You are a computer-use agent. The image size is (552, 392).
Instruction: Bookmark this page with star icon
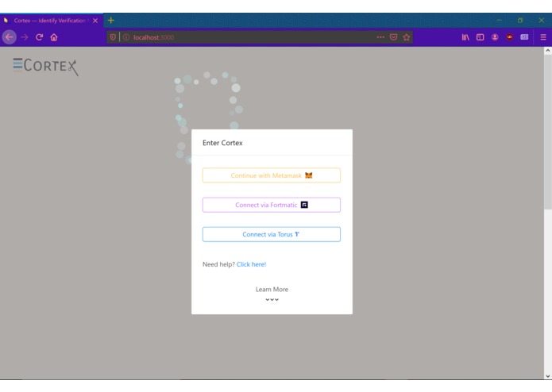click(x=407, y=37)
